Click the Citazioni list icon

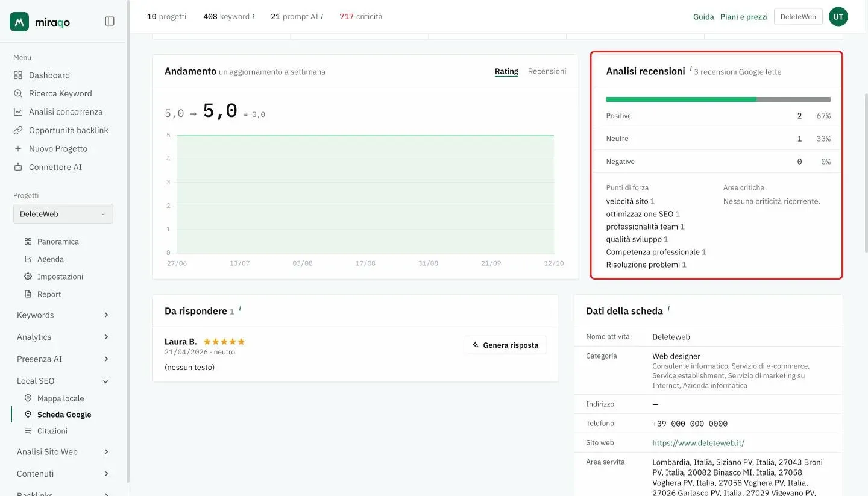click(28, 431)
